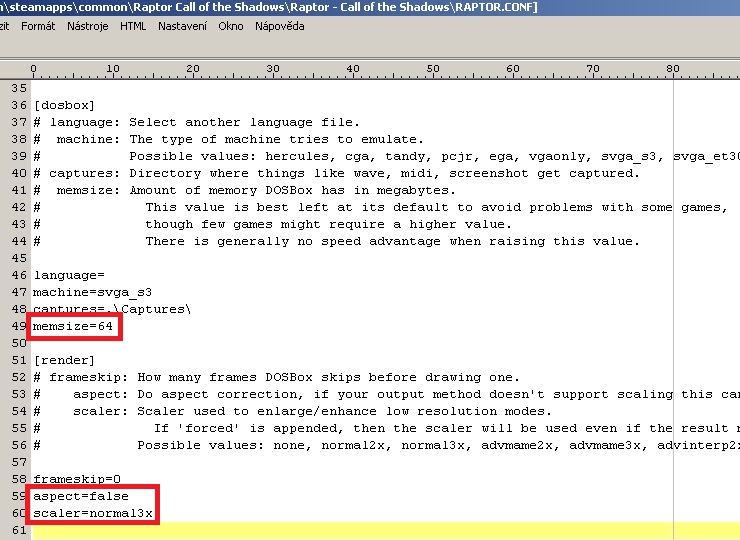Click the language= line

(x=69, y=275)
